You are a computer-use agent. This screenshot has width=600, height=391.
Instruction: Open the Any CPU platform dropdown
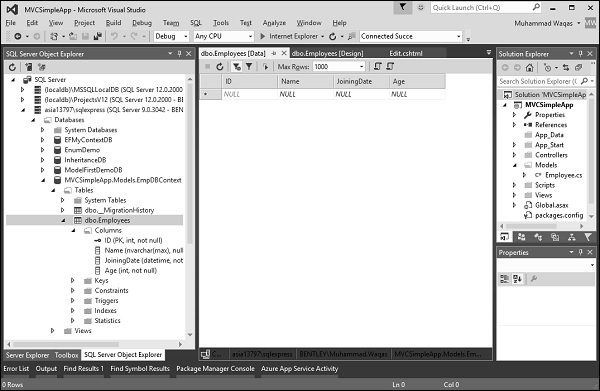[250, 36]
